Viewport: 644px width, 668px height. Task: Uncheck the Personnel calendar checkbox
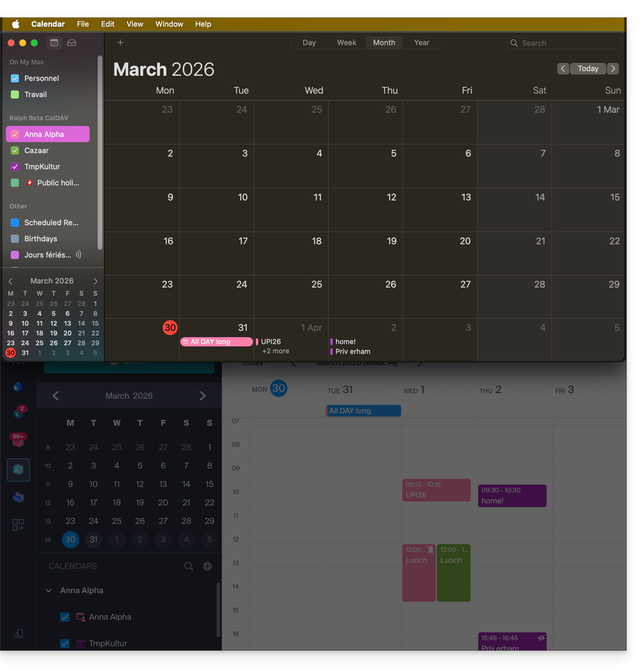tap(15, 79)
